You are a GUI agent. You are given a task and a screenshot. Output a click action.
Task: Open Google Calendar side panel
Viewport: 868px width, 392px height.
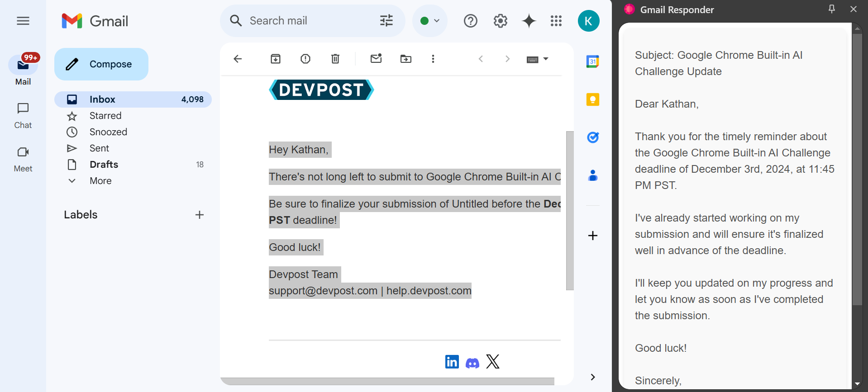pyautogui.click(x=593, y=61)
